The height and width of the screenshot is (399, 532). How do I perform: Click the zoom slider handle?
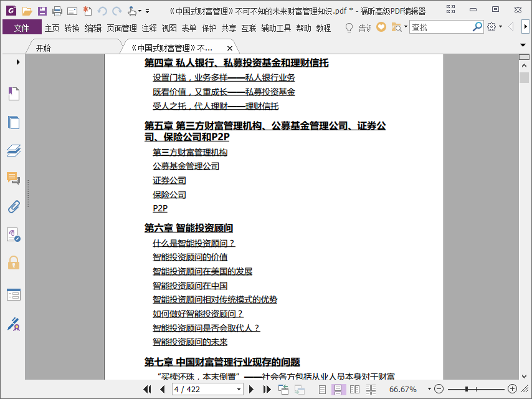point(467,389)
